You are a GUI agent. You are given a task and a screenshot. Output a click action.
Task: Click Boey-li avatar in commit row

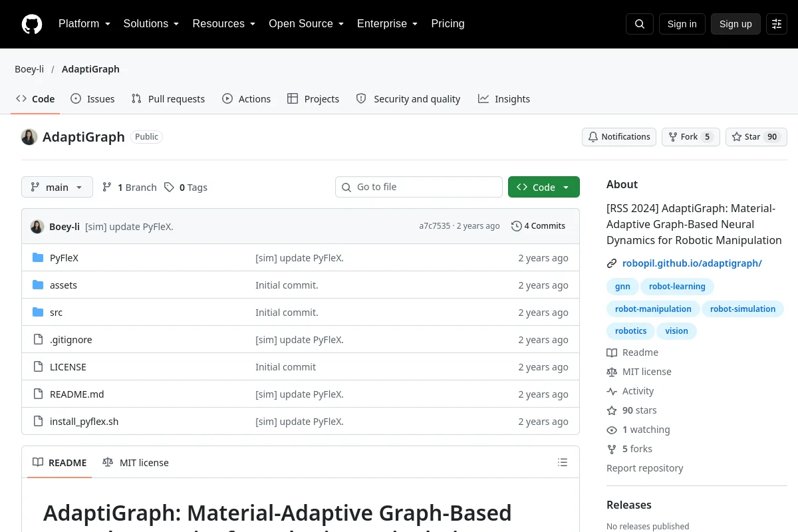coord(37,227)
